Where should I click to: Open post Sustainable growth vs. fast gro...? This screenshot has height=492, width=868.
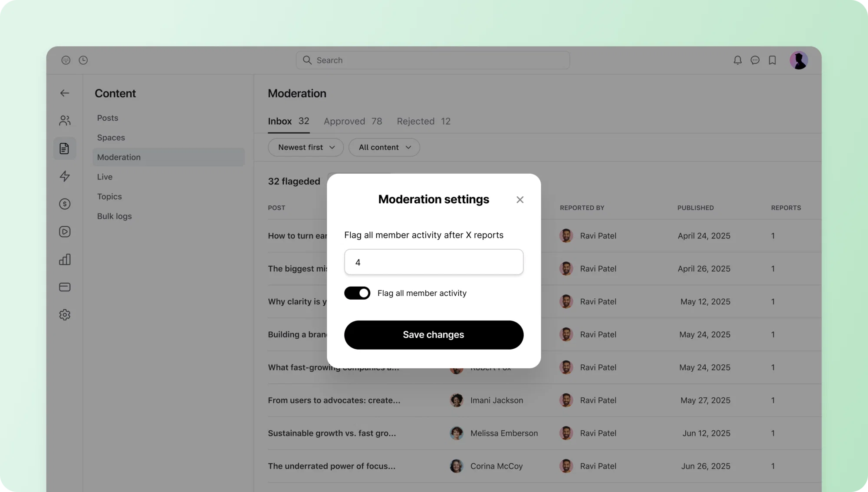(x=332, y=433)
